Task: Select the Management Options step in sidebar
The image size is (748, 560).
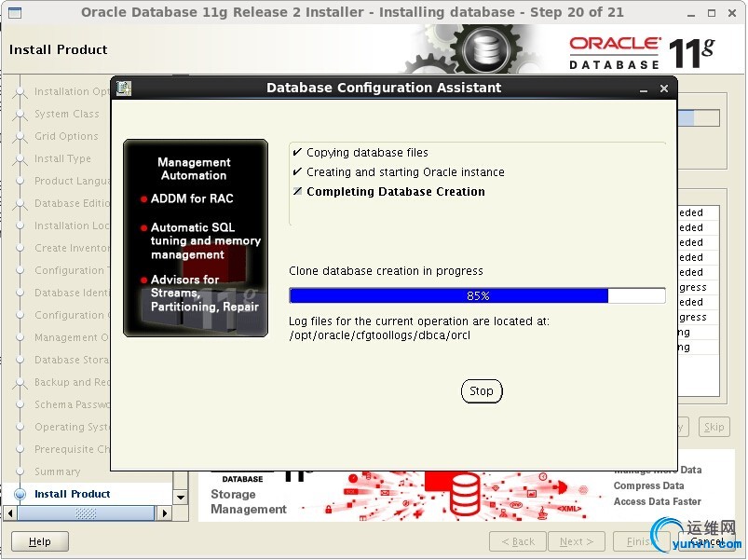Action: [x=72, y=337]
